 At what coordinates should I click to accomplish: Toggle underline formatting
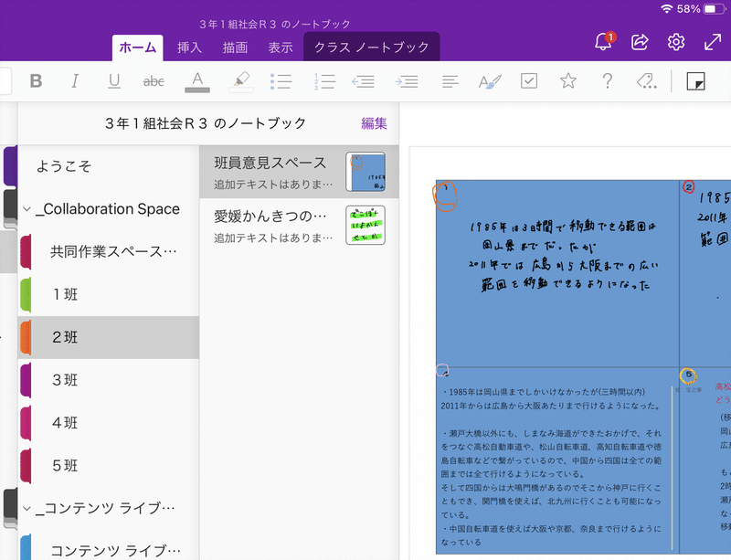coord(114,81)
